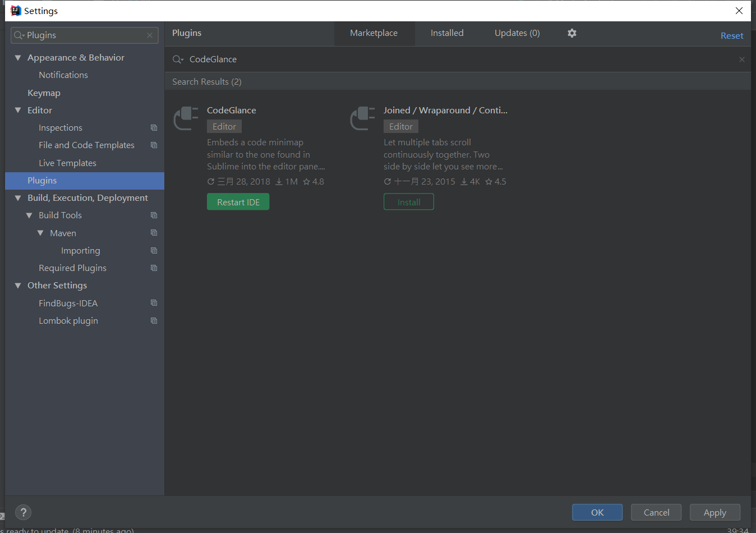Click project-level icon next to Build Tools
Viewport: 756px width, 533px height.
point(154,215)
